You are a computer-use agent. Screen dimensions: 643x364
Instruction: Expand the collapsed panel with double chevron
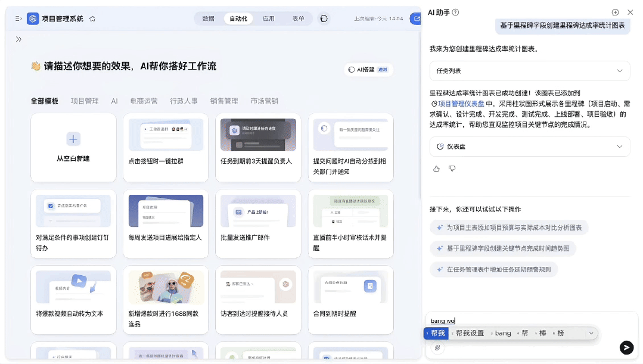tap(18, 39)
